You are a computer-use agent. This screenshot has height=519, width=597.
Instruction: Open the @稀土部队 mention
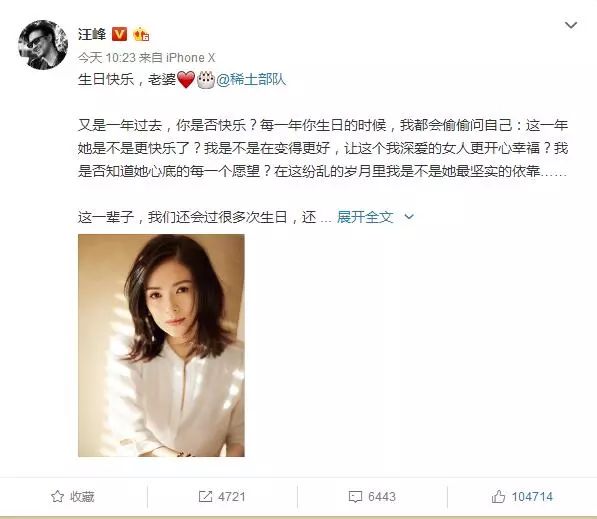tap(251, 80)
